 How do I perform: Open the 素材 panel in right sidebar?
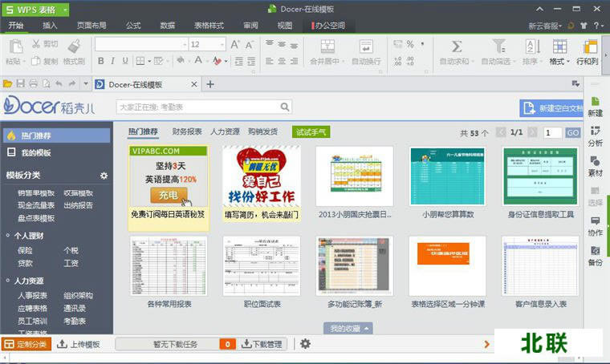pyautogui.click(x=595, y=165)
